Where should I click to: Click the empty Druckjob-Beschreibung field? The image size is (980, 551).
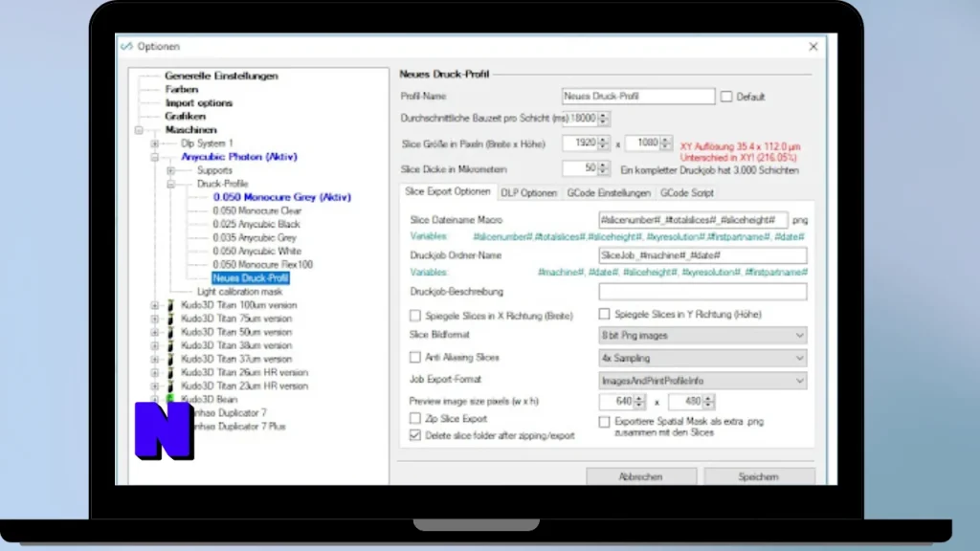[x=702, y=291]
